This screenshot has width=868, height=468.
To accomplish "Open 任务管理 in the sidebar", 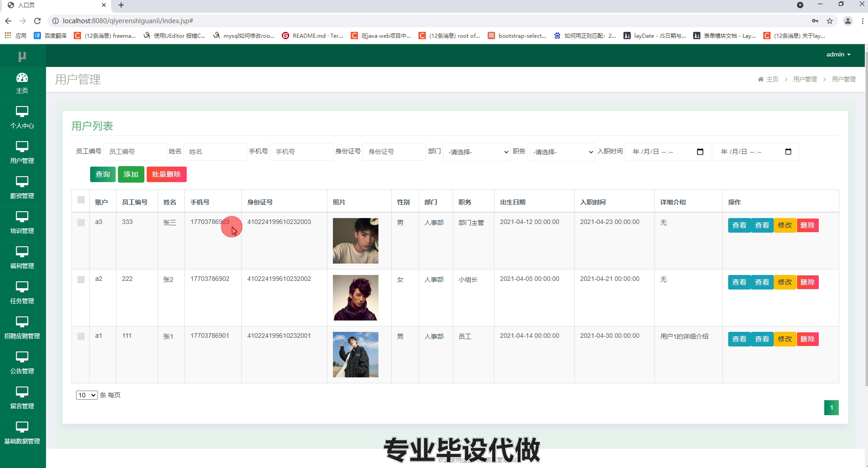I will coord(22,294).
